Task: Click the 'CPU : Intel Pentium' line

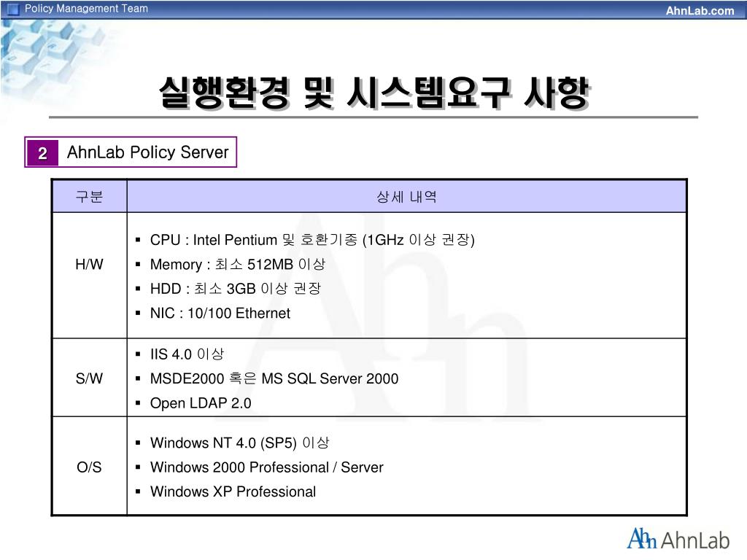Action: pyautogui.click(x=312, y=239)
